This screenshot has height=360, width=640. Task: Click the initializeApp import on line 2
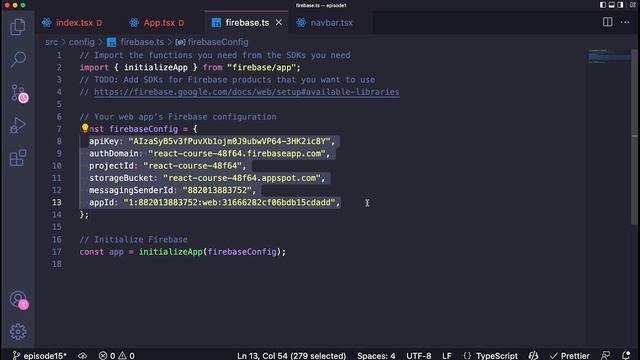pos(156,67)
